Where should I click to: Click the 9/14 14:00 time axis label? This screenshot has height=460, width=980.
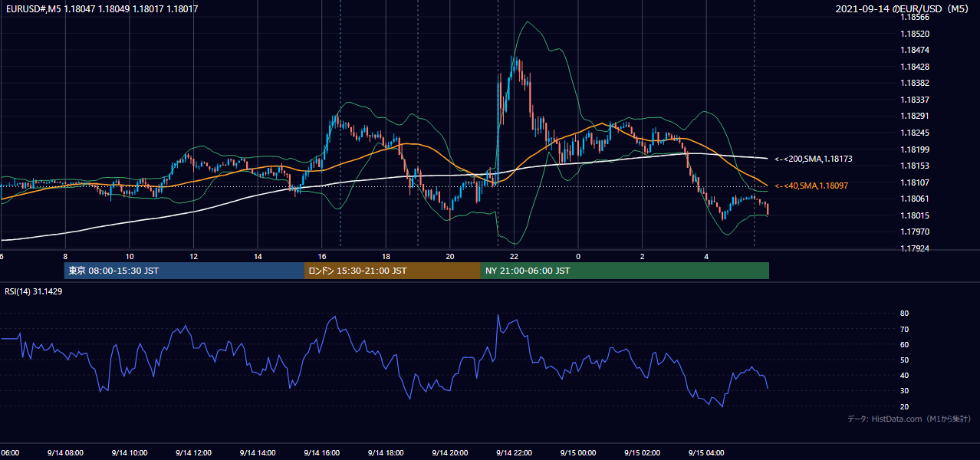257,452
